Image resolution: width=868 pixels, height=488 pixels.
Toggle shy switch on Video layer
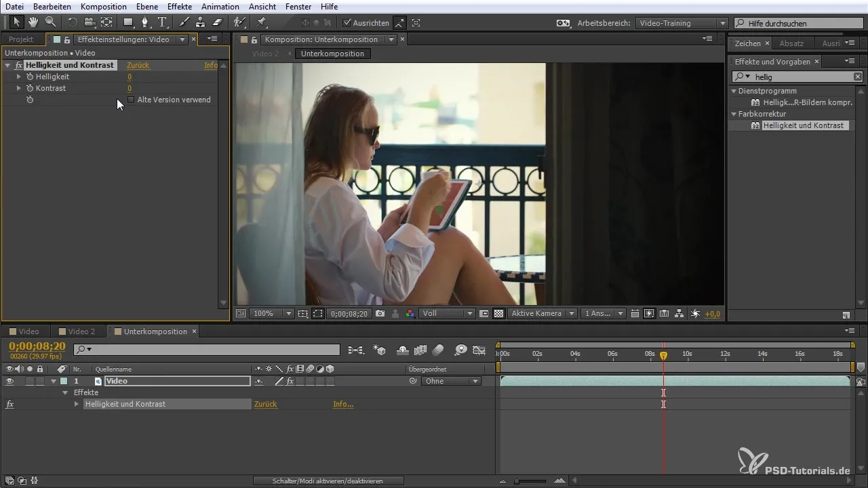258,381
